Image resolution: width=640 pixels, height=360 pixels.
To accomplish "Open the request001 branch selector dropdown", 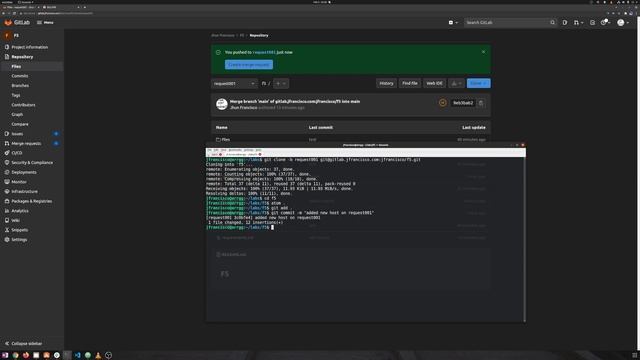I will point(234,83).
